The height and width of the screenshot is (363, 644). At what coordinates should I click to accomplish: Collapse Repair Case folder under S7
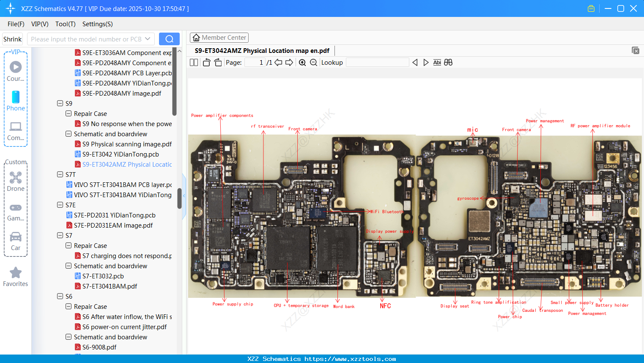(x=69, y=245)
